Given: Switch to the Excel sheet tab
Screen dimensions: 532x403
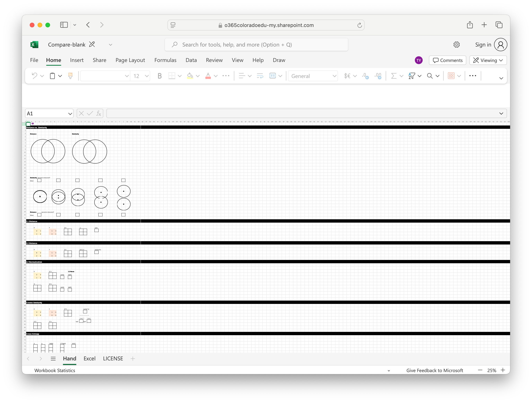Looking at the screenshot, I should click(x=89, y=359).
